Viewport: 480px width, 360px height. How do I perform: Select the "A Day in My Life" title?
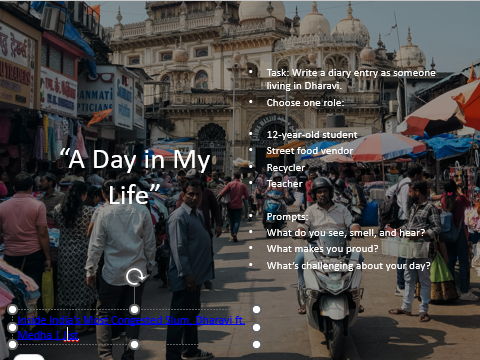(135, 177)
